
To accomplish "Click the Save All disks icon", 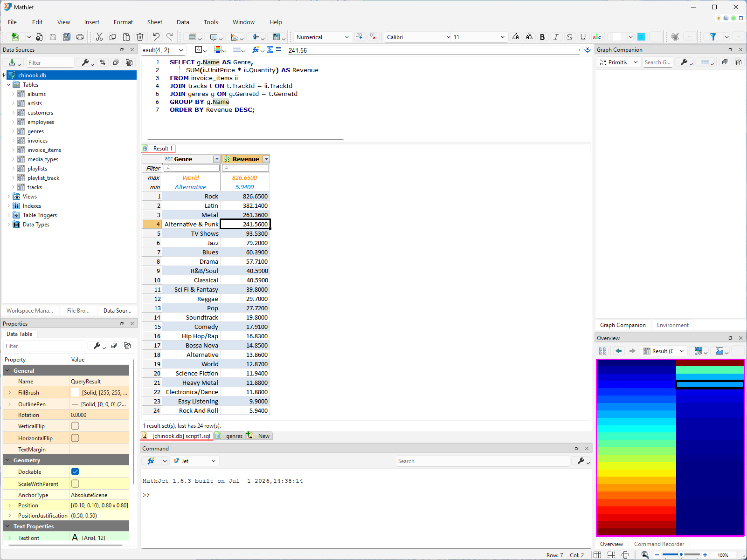I will point(67,37).
